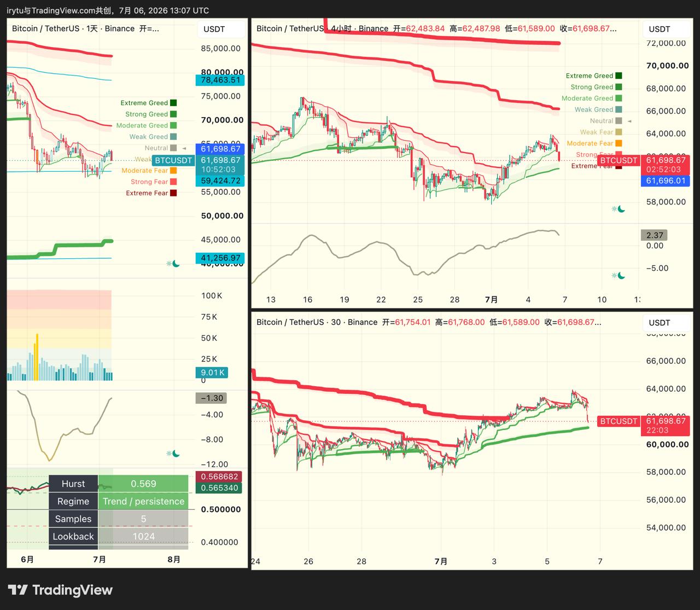Click Extreme Greed swatch in daily legend
Viewport: 700px width, 610px height.
pyautogui.click(x=173, y=103)
